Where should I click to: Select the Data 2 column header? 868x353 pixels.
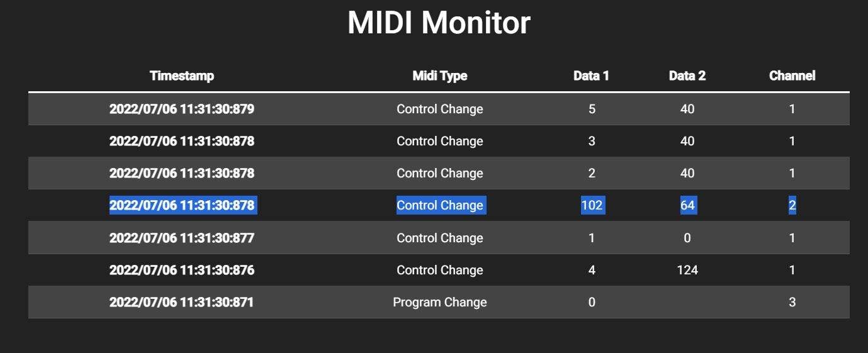(x=687, y=76)
